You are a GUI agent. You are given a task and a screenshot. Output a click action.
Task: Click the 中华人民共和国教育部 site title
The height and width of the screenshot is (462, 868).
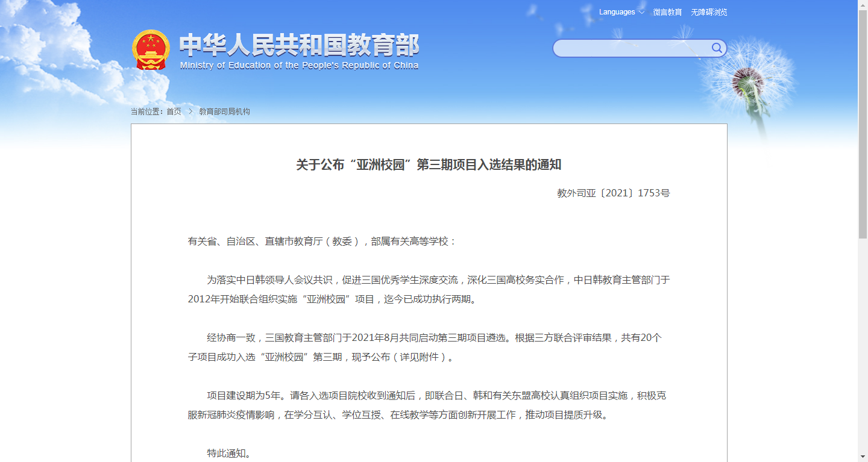click(x=299, y=46)
